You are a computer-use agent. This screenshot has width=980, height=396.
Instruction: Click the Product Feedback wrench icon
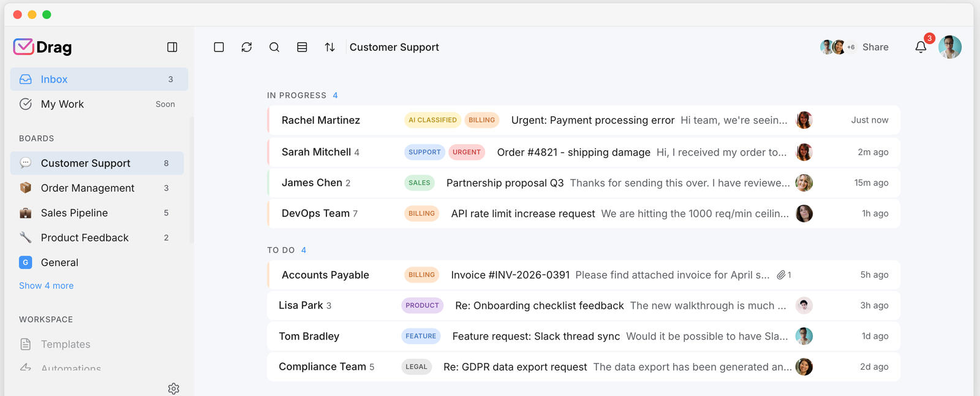pos(26,238)
